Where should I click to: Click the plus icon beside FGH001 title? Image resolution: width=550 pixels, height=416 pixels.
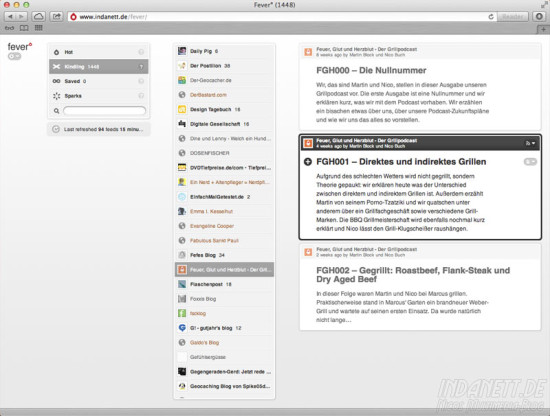[x=308, y=162]
